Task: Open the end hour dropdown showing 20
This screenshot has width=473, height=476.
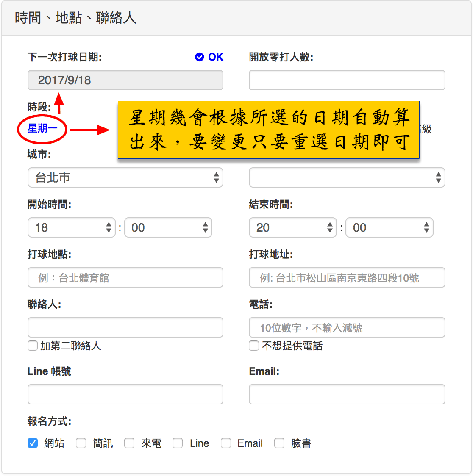Action: pyautogui.click(x=292, y=228)
